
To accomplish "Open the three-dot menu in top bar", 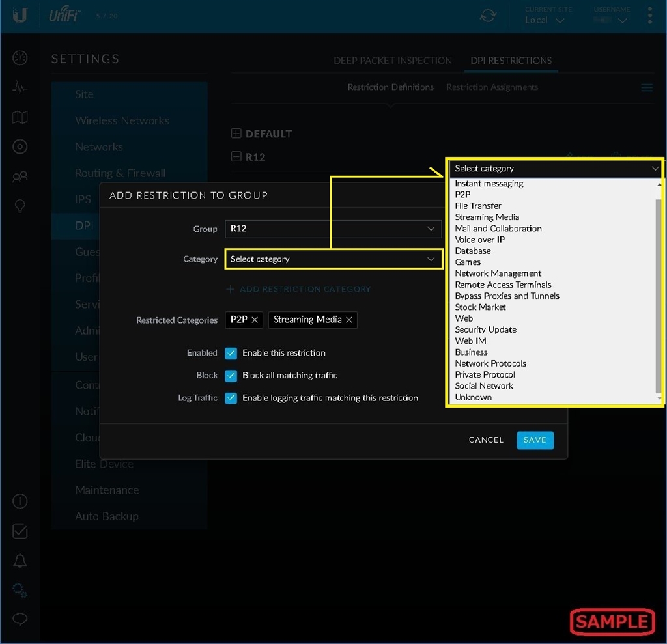I will tap(649, 16).
